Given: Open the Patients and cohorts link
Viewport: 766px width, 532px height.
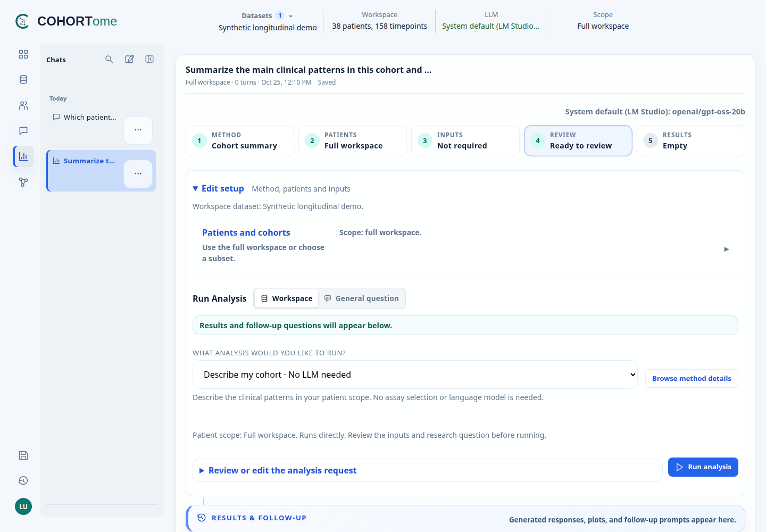Looking at the screenshot, I should 246,232.
